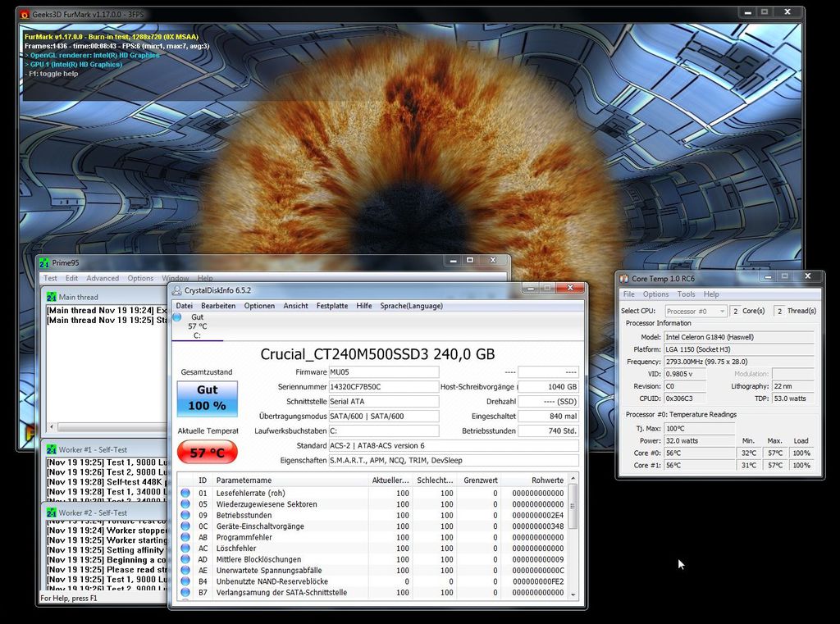Click the Seriennummer field 14320CF7B50C
Screen dimensions: 840x624
point(384,387)
